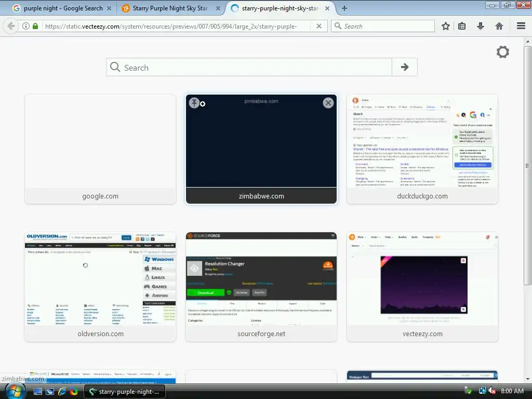
Task: Focus the toolbar Search box
Action: [383, 26]
